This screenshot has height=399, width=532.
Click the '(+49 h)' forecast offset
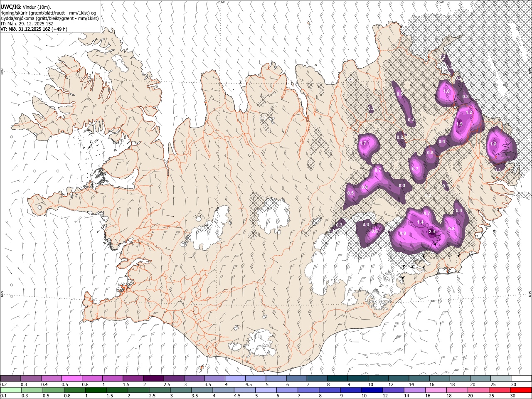pyautogui.click(x=60, y=29)
